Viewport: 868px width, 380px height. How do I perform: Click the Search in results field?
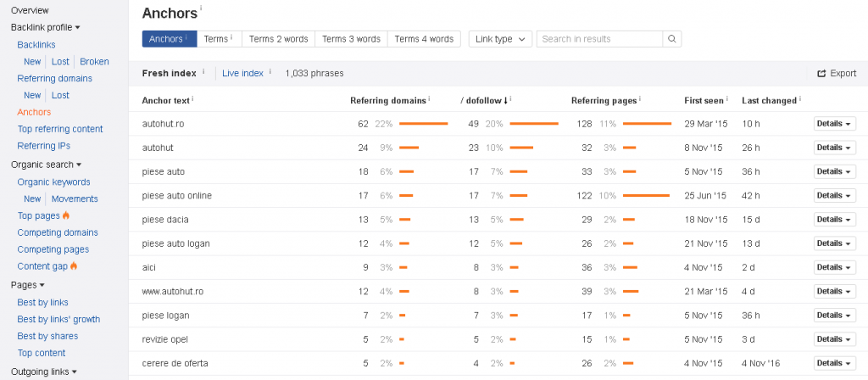(x=599, y=39)
